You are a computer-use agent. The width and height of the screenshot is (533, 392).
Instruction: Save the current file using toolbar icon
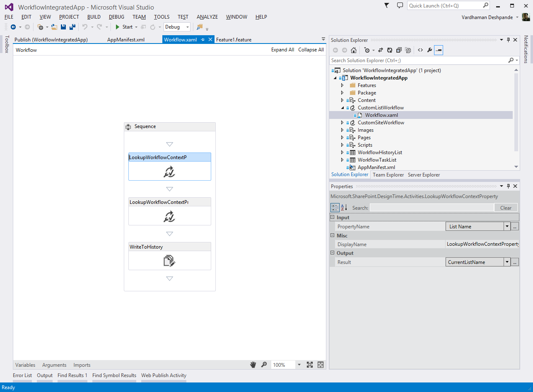pos(63,27)
